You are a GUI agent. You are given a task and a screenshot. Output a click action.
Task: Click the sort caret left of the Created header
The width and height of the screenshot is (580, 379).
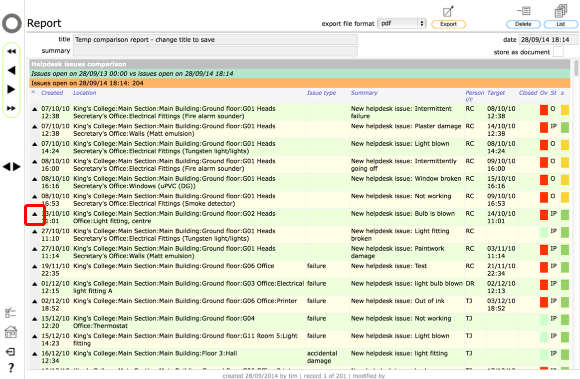33,92
